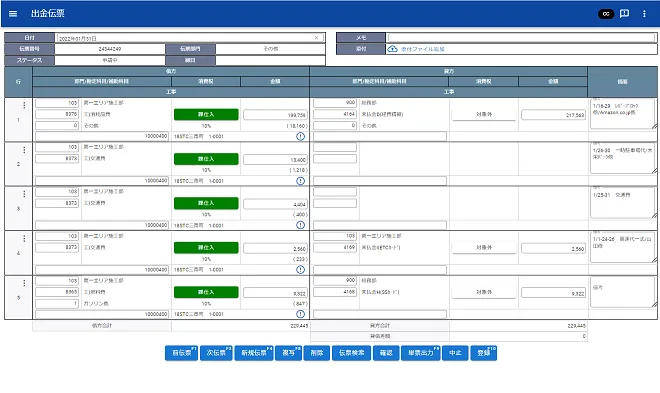Image resolution: width=660 pixels, height=393 pixels.
Task: Click the 添付ファイル追加 link
Action: click(x=422, y=49)
